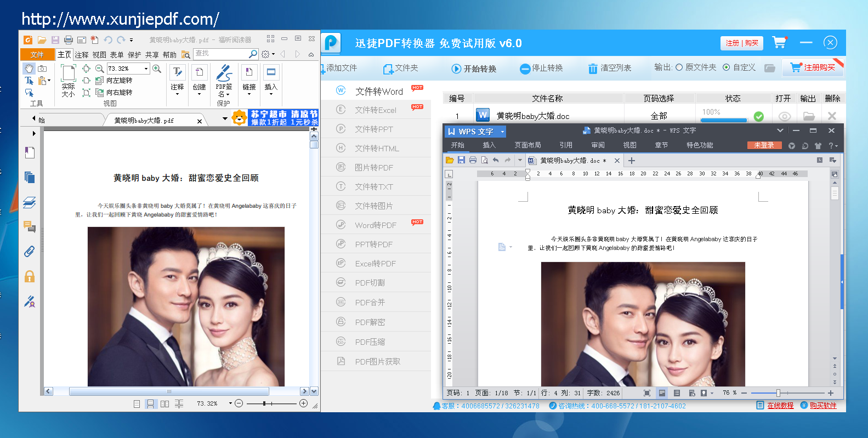Viewport: 868px width, 438px height.
Task: Open the WPS 文字 application menu dropdown
Action: pos(502,132)
